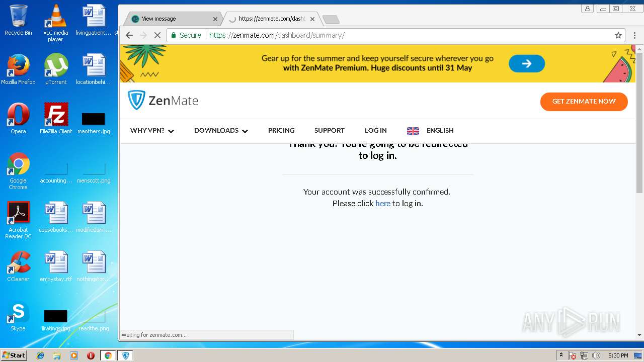Expand the WHY VPN? dropdown
644x362 pixels.
pos(152,131)
